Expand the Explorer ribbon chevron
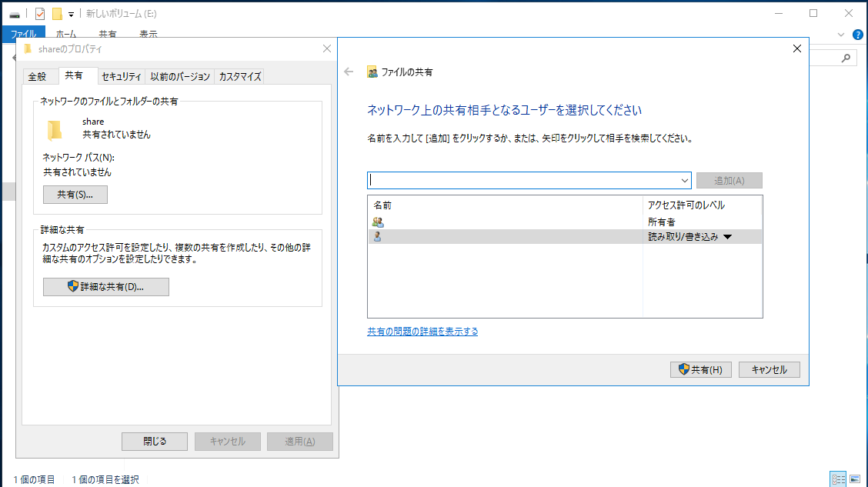This screenshot has height=487, width=868. pos(841,35)
